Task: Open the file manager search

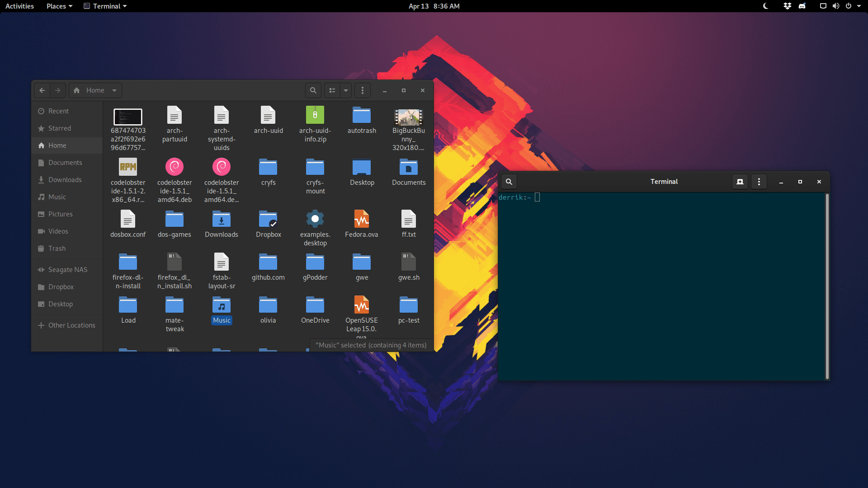Action: tap(313, 90)
